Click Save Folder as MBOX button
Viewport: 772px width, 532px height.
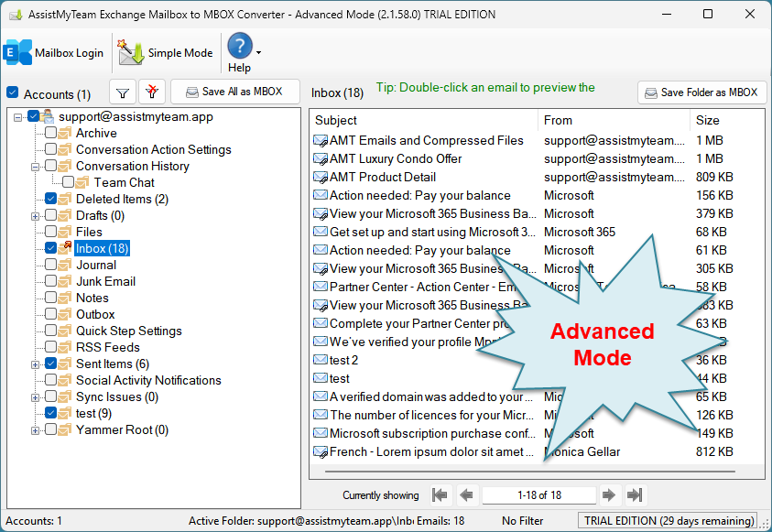coord(701,92)
